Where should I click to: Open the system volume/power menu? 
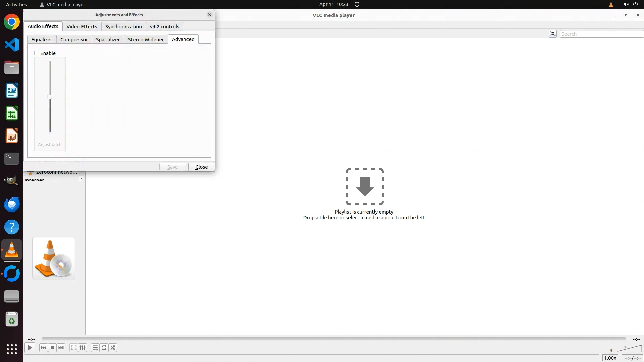pyautogui.click(x=630, y=4)
